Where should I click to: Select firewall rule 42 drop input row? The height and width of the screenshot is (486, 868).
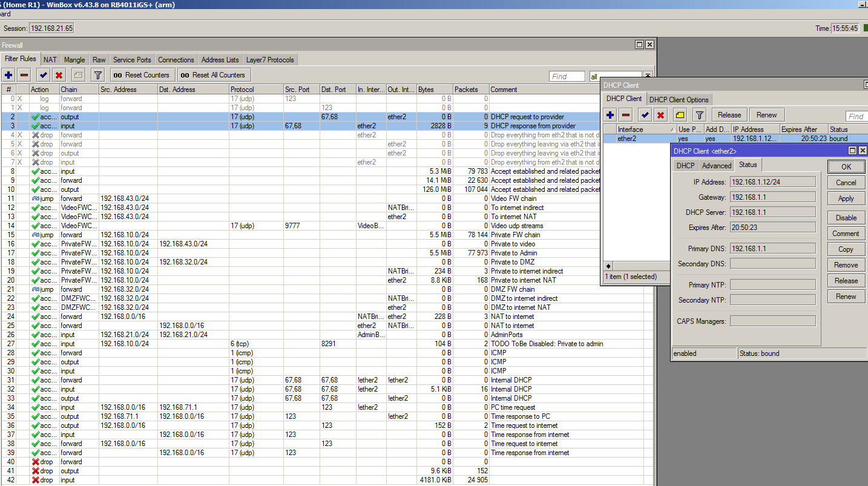[x=242, y=480]
